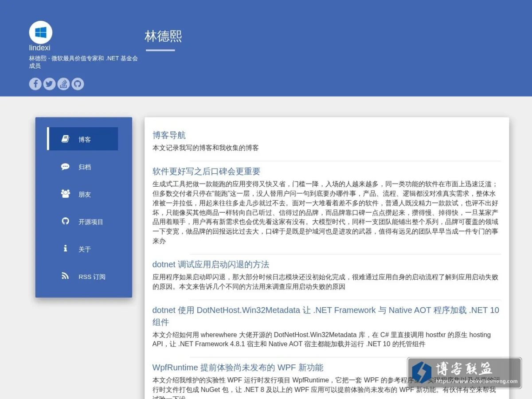Open the dotnet 调试应用启动闪退的方法 post
The width and height of the screenshot is (532, 399).
pos(211,265)
